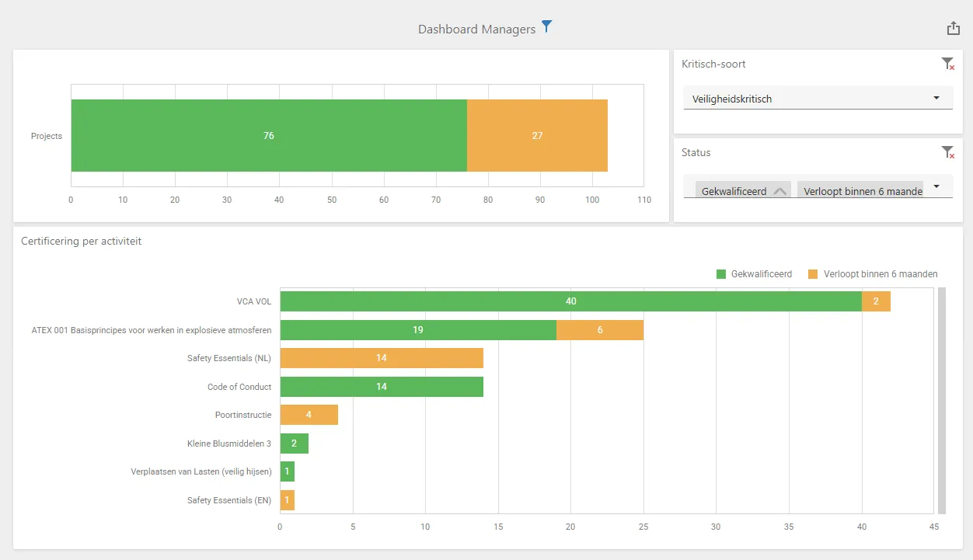Click the green ATEX 001 bar showing 19
The height and width of the screenshot is (560, 973).
pos(418,330)
